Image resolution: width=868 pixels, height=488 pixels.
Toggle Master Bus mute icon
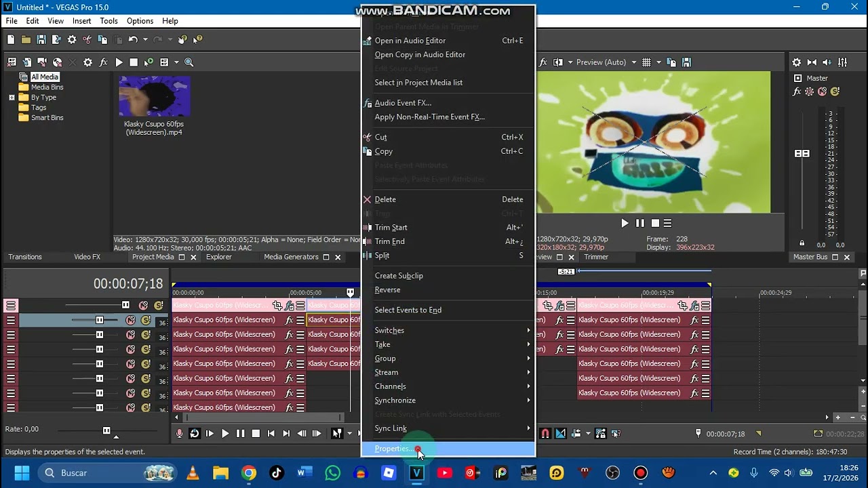pos(823,91)
